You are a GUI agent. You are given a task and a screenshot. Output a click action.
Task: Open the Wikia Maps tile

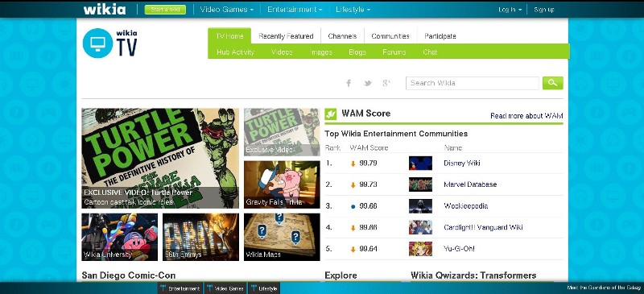click(x=282, y=237)
